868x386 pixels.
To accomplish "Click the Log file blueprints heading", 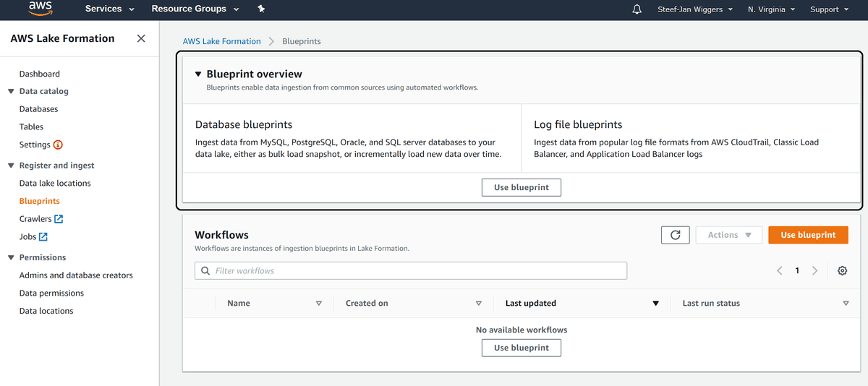I will [578, 124].
